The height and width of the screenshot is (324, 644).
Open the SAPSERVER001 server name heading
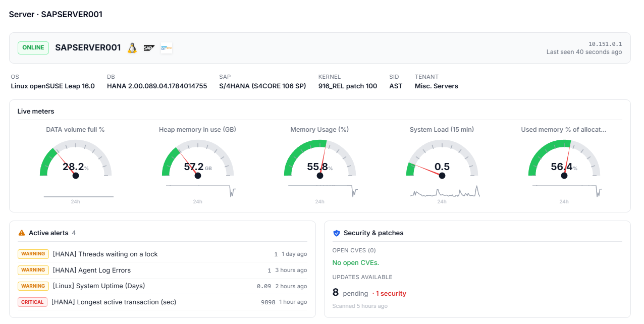point(88,48)
